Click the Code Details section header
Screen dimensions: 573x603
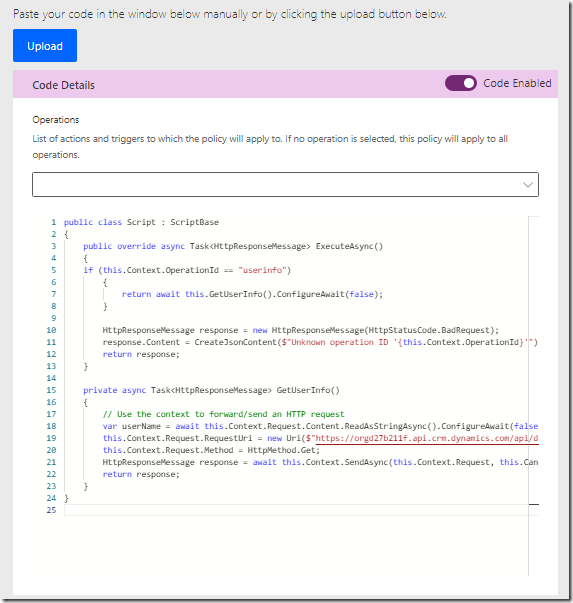coord(63,85)
